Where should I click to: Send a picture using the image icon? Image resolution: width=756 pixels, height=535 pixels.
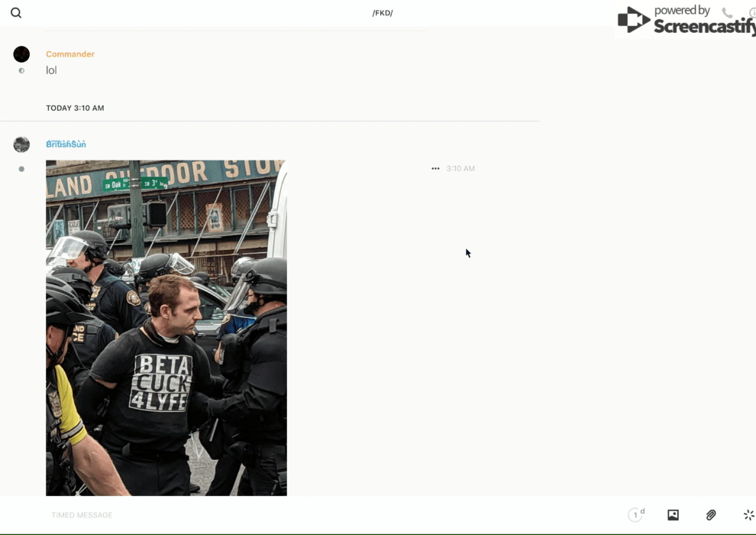click(673, 514)
